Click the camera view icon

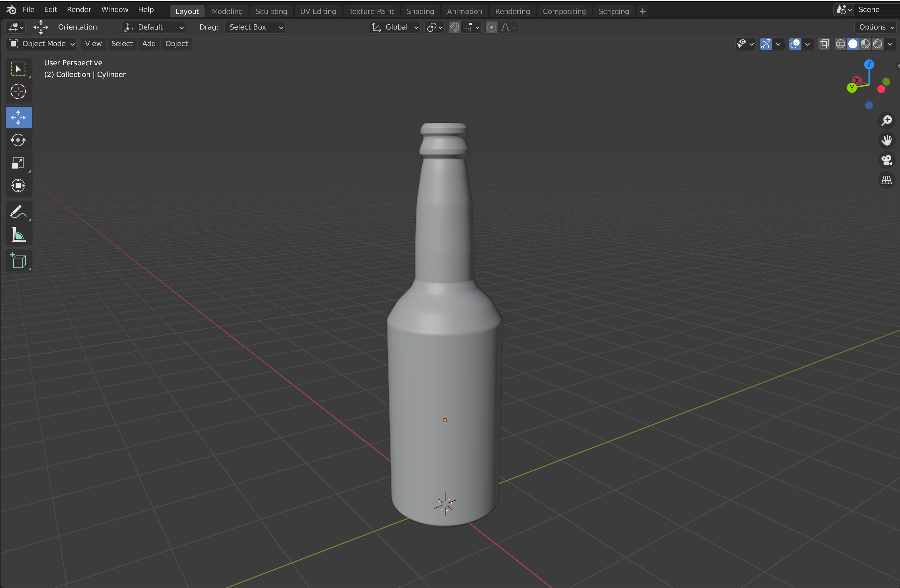[x=886, y=160]
